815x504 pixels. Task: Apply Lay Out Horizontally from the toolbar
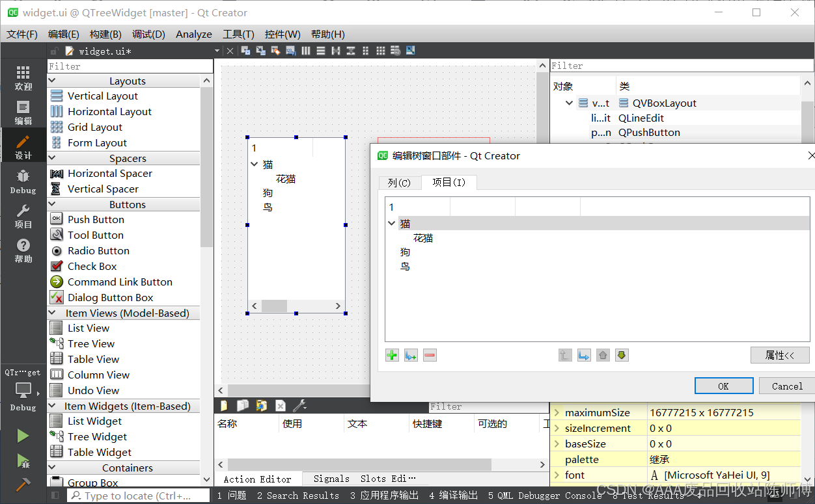[x=306, y=51]
